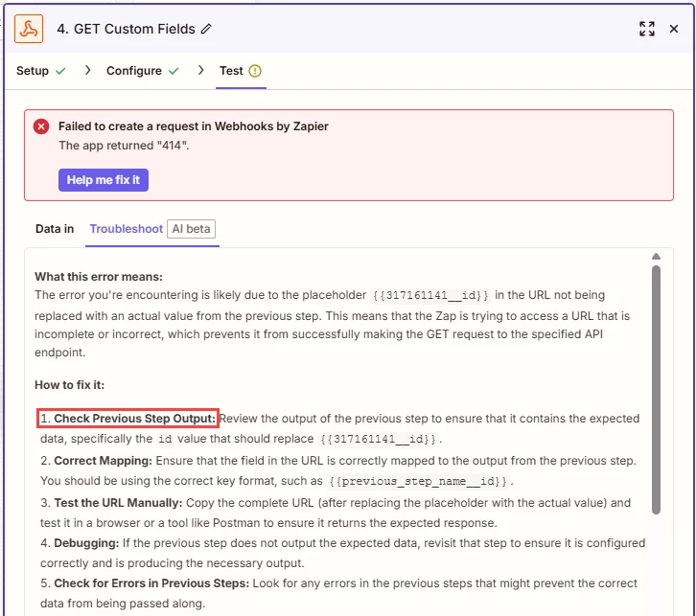696x616 pixels.
Task: Click the step title '4. GET Custom Fields'
Action: [126, 29]
